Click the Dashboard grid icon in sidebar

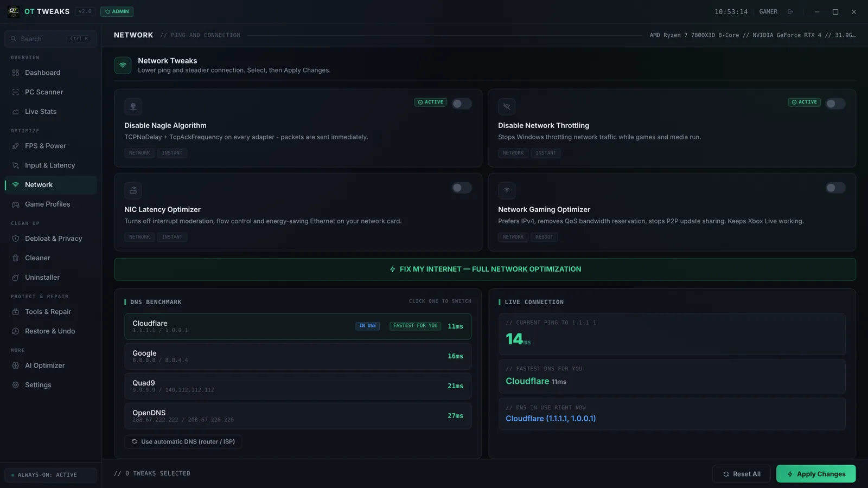coord(16,73)
